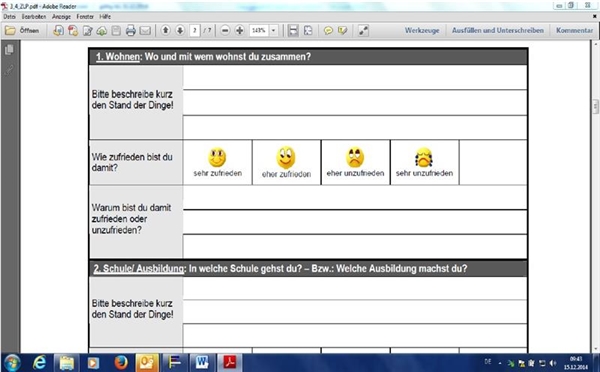Add a sticky note comment

328,31
